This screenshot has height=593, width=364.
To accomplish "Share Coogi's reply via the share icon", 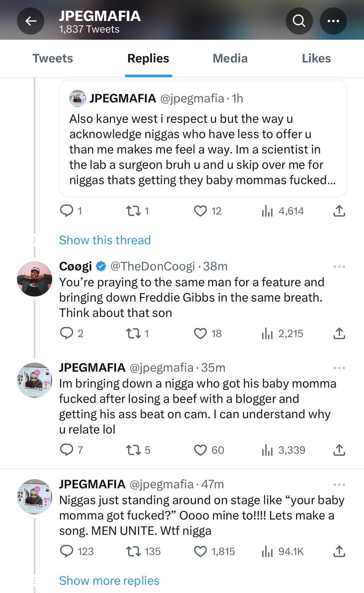I will coord(339,333).
